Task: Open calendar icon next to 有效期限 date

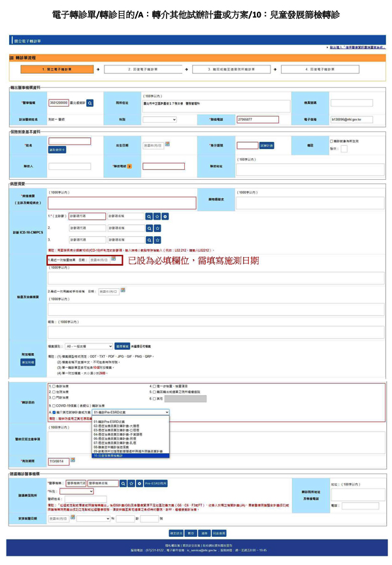Action: pos(73,460)
